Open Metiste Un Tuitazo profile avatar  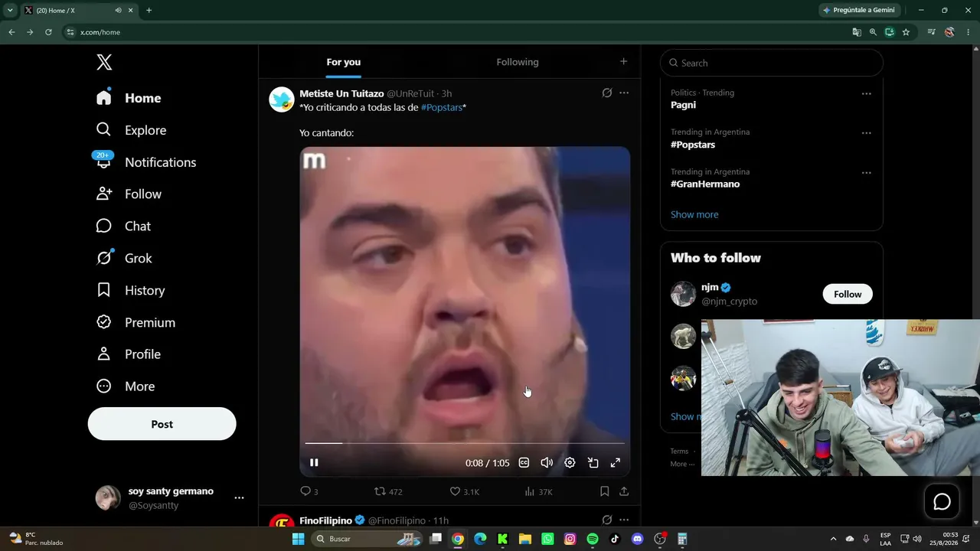(282, 99)
